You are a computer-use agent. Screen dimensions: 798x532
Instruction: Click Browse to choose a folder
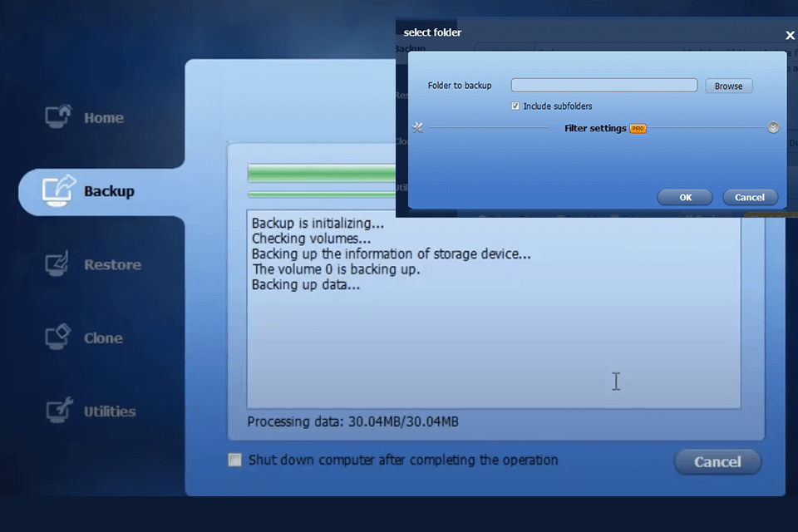click(x=728, y=85)
